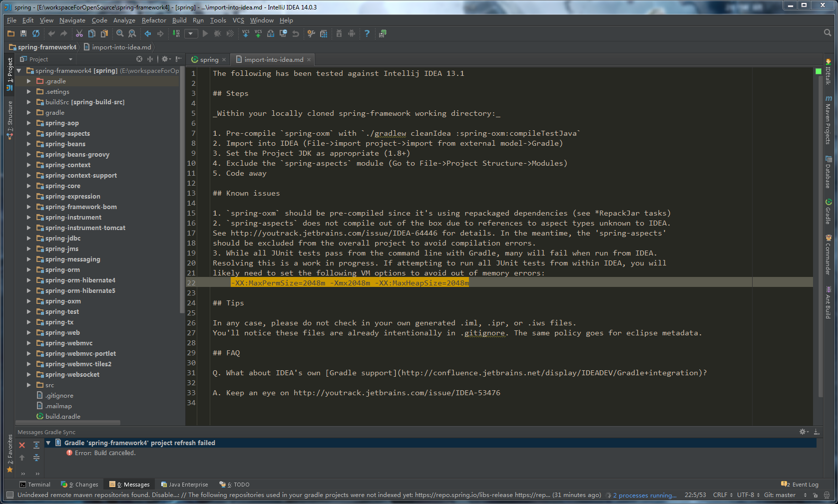Screen dimensions: 838x504
Task: Click the Forward navigation arrow
Action: [160, 33]
